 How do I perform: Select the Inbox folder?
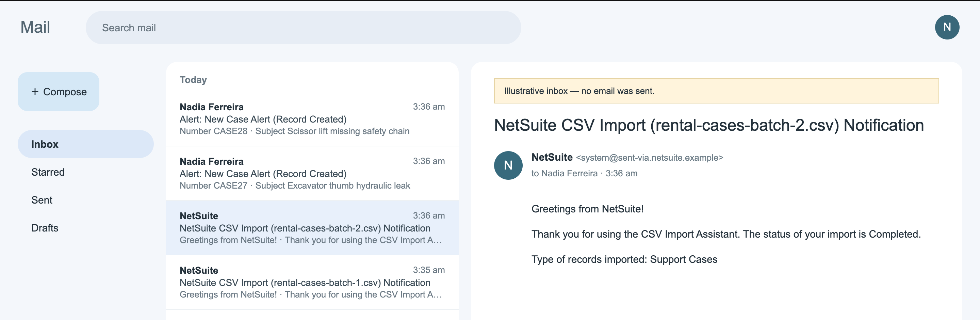click(86, 144)
